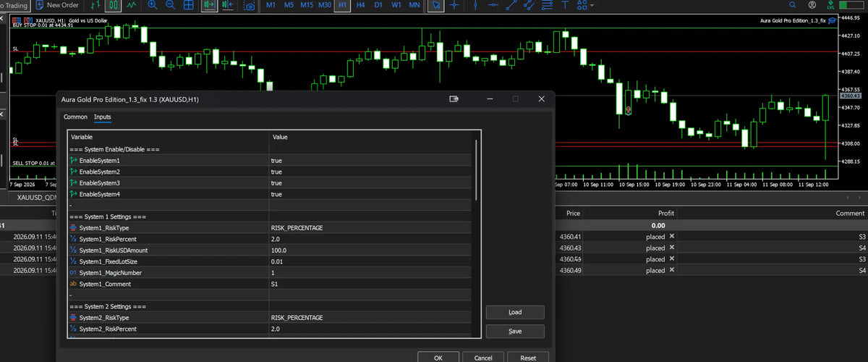Open System2_RiskType RISK_PERCENTAGE dropdown

pos(370,317)
